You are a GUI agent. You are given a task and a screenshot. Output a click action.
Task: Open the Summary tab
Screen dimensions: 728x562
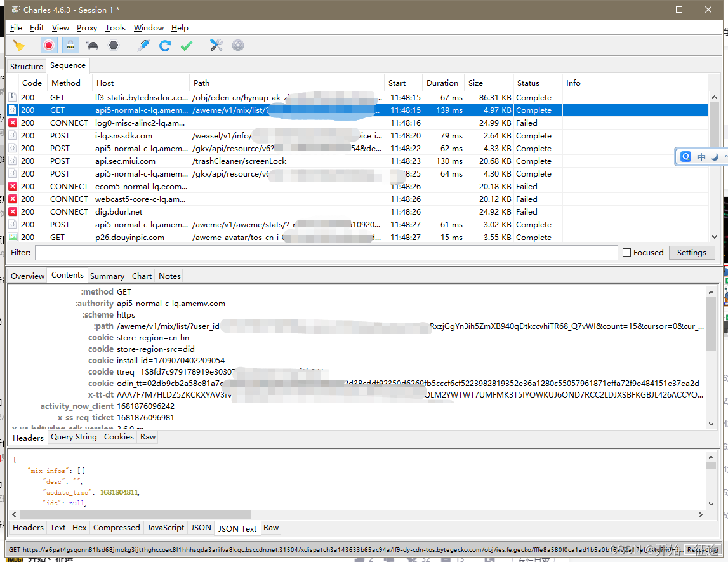pos(107,276)
